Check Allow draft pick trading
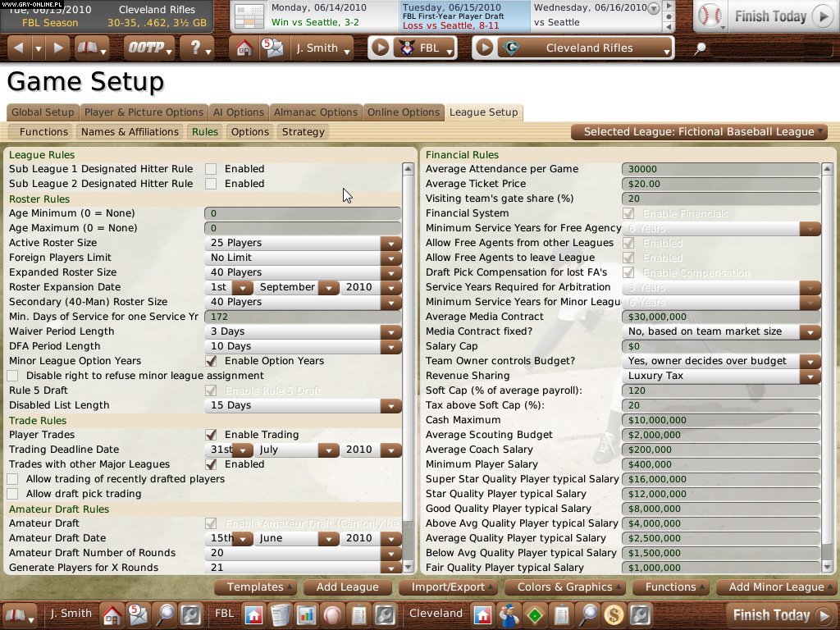Image resolution: width=840 pixels, height=630 pixels. click(13, 493)
